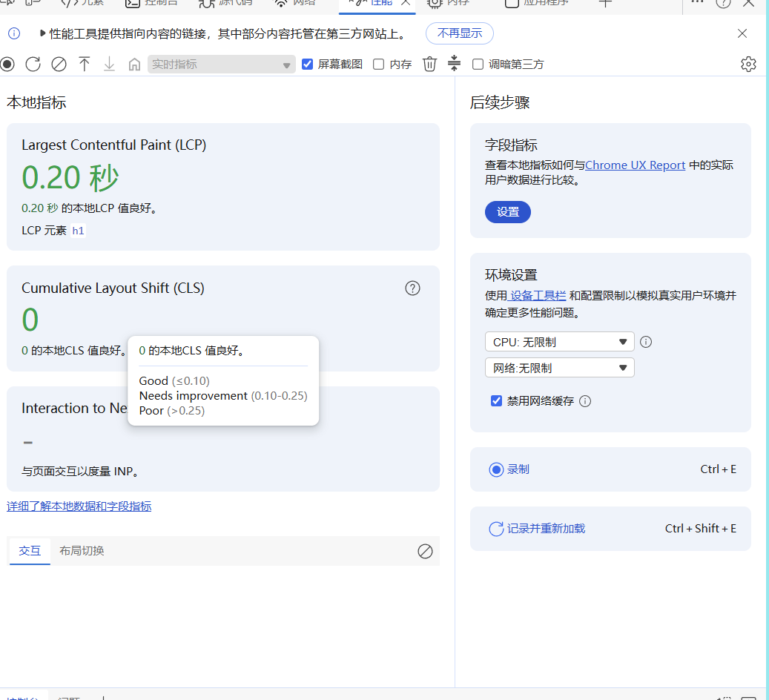Enable the 内存 checkbox
The height and width of the screenshot is (700, 769).
pos(378,65)
